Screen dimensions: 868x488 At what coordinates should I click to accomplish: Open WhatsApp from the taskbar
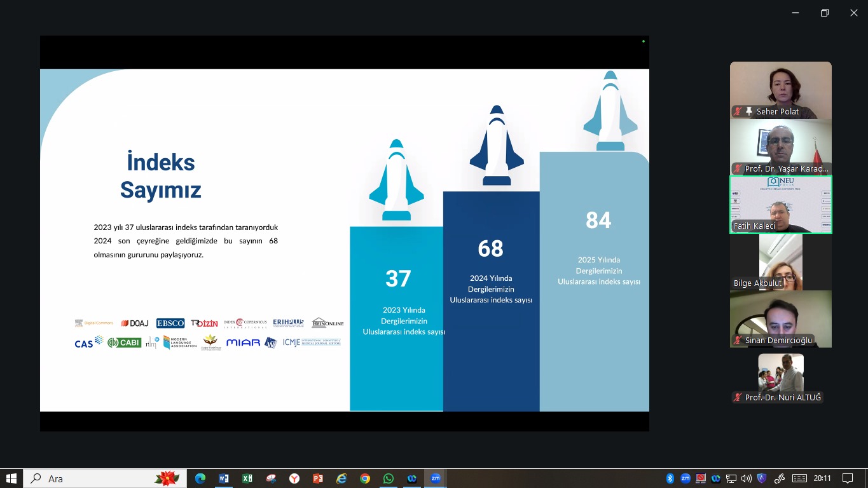coord(389,478)
